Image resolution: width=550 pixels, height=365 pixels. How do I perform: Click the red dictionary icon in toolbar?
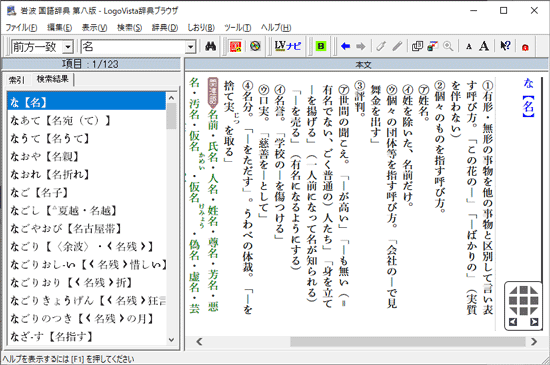[x=235, y=46]
